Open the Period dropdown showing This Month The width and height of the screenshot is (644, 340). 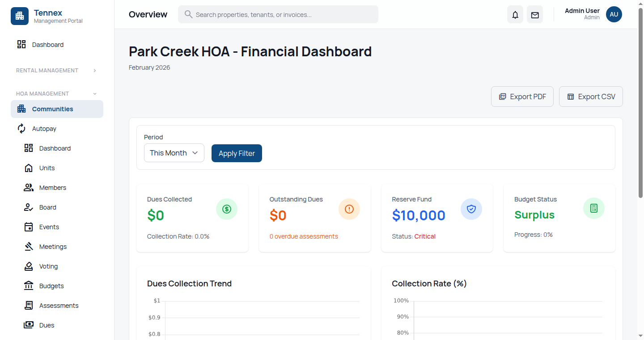[174, 153]
